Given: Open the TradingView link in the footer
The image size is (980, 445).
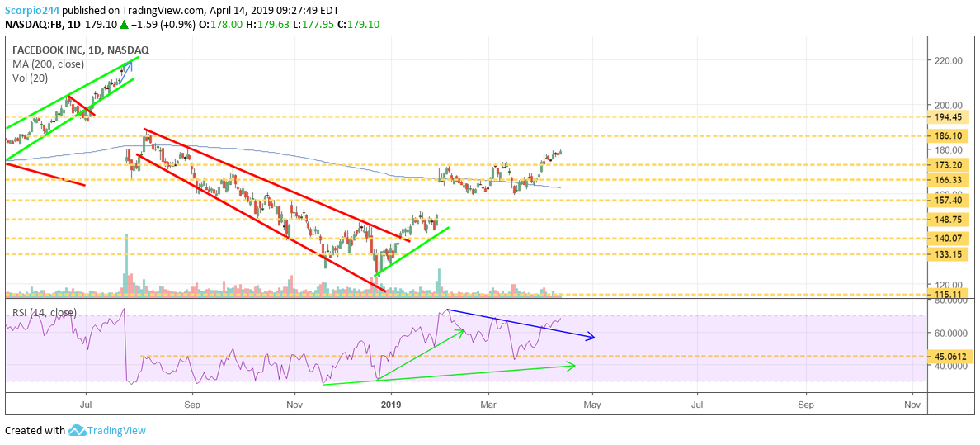Looking at the screenshot, I should point(115,431).
